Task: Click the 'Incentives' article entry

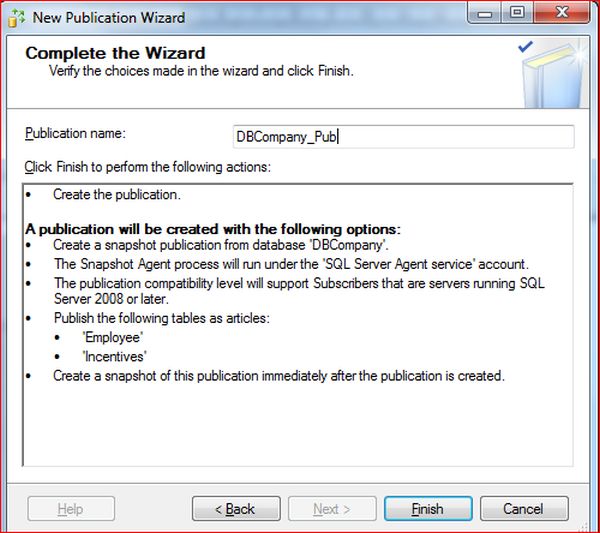Action: [114, 357]
